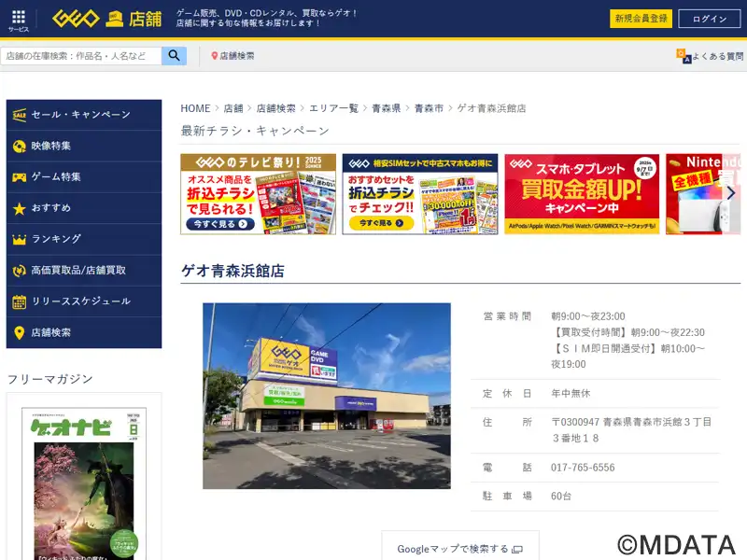
Task: Open the スマホ・タブレット買取金額UP banner
Action: click(x=582, y=194)
